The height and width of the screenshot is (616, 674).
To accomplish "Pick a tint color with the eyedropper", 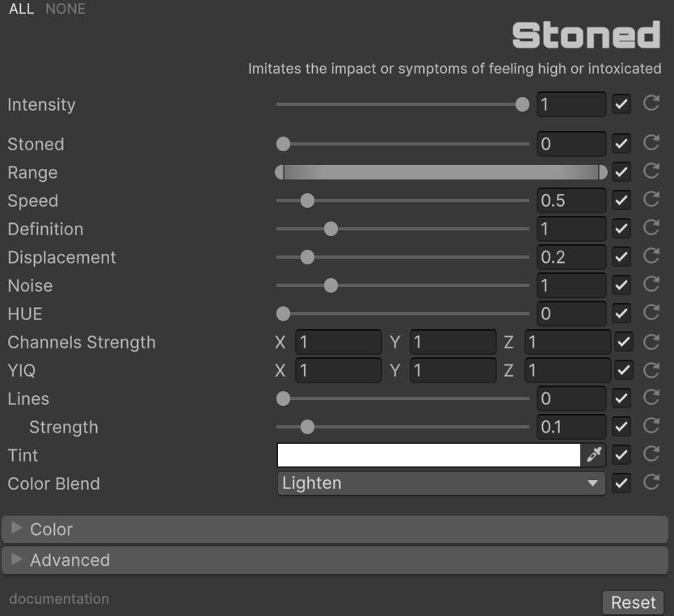I will pyautogui.click(x=595, y=455).
